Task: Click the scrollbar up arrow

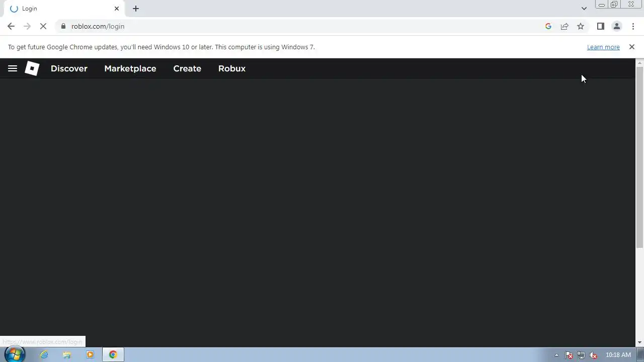Action: [x=640, y=62]
